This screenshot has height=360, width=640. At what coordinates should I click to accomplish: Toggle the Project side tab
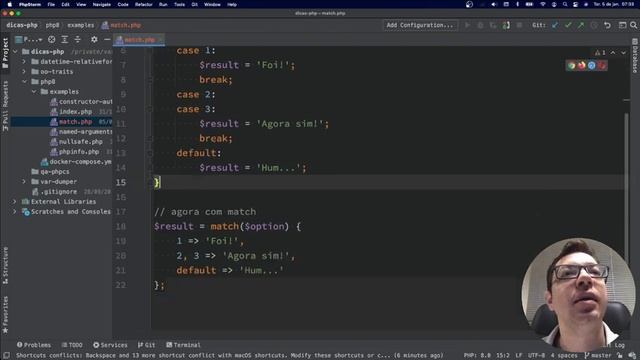[5, 53]
